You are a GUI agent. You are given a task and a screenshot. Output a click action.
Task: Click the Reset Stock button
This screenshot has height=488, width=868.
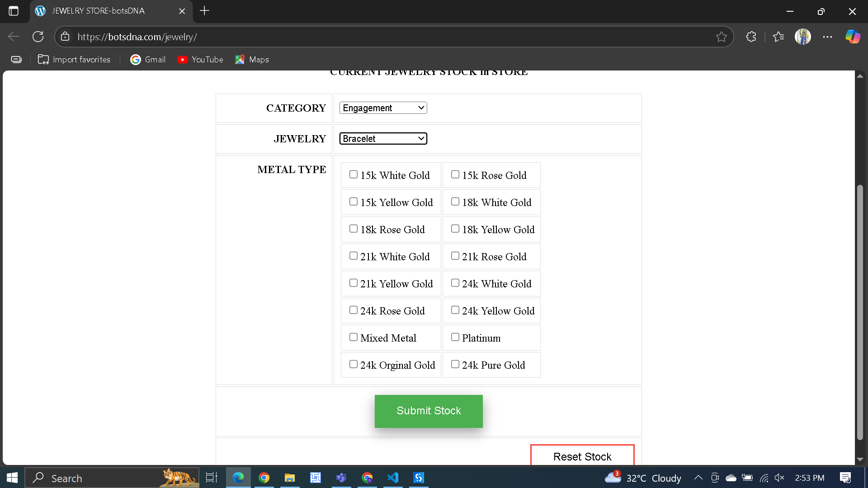582,456
